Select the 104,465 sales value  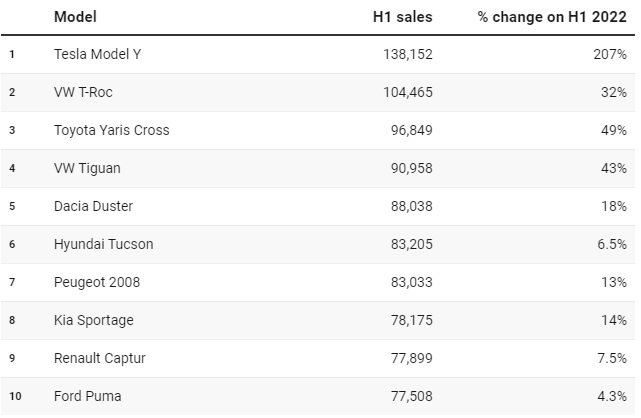(x=405, y=93)
